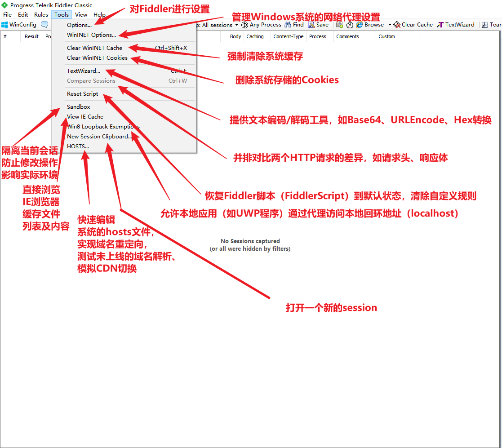Choose Clear WinINET Cookies

click(124, 58)
